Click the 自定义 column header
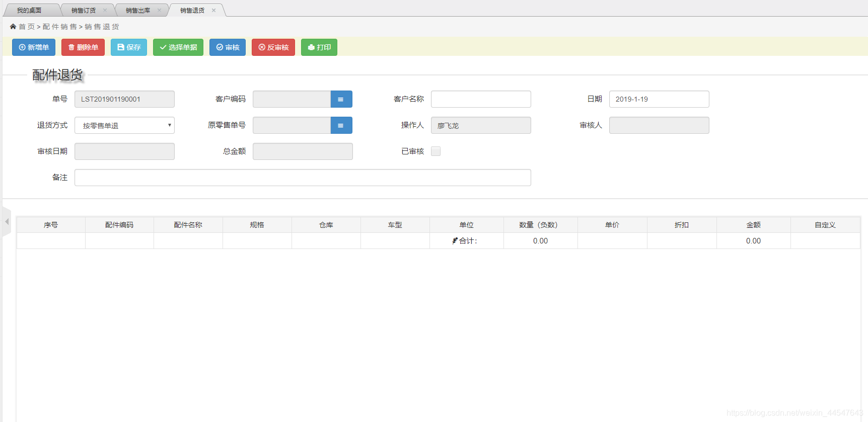The height and width of the screenshot is (422, 868). (825, 225)
